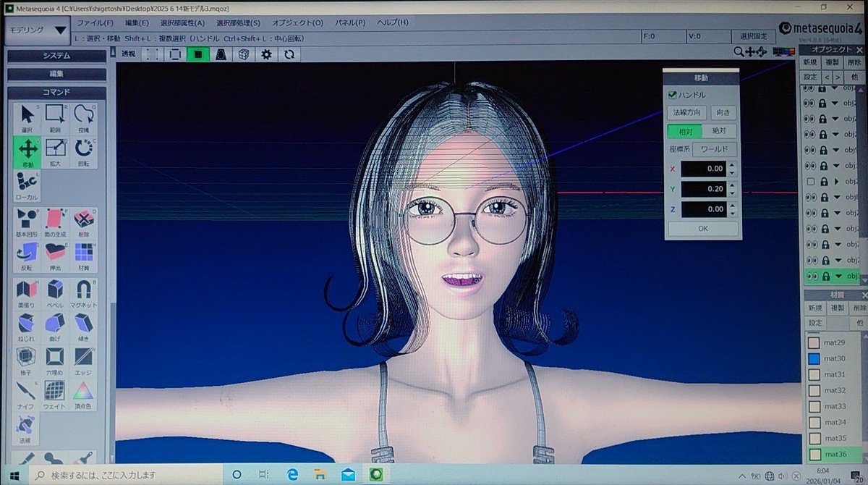Screen dimensions: 868x485
Task: Open the ワールド coordinate system dropdown
Action: tap(715, 149)
